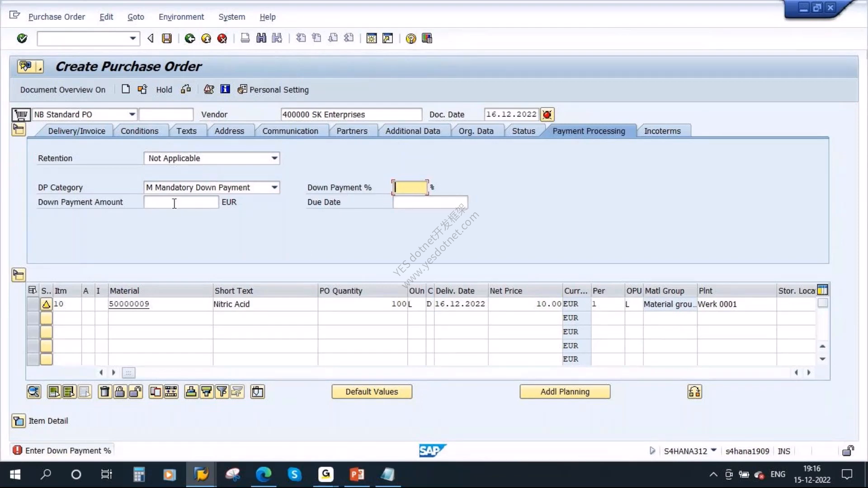Click the Down Payment Amount field
Screen dimensions: 868x488
[x=181, y=202]
